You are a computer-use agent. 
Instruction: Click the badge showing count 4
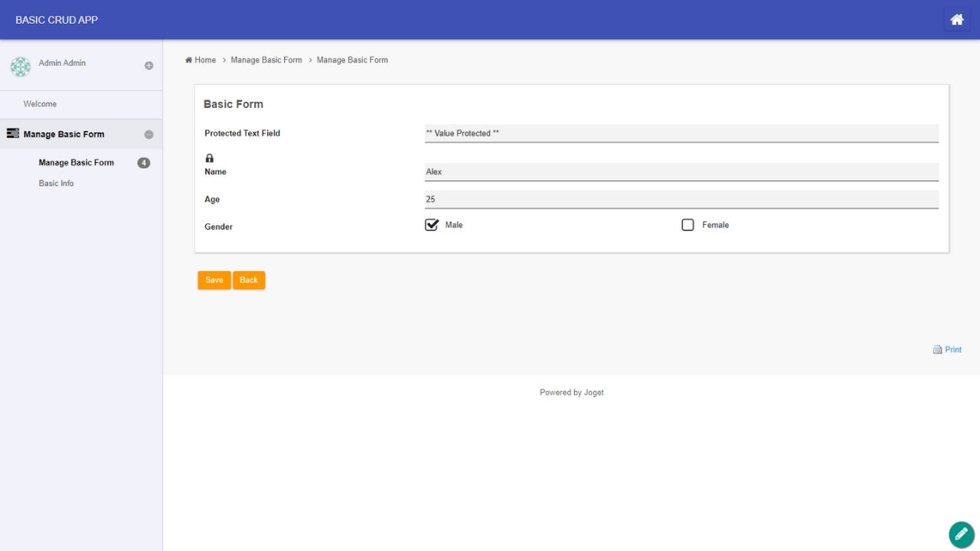click(x=143, y=163)
